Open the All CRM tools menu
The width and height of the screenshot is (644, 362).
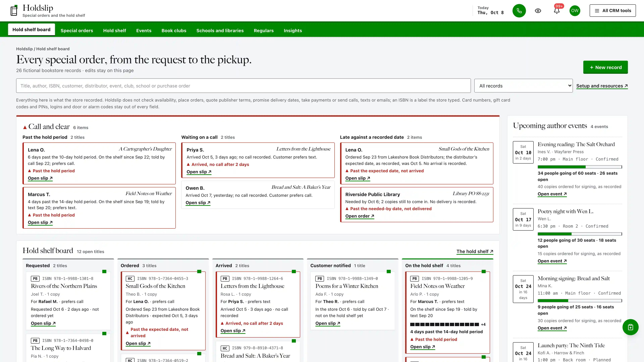[612, 11]
